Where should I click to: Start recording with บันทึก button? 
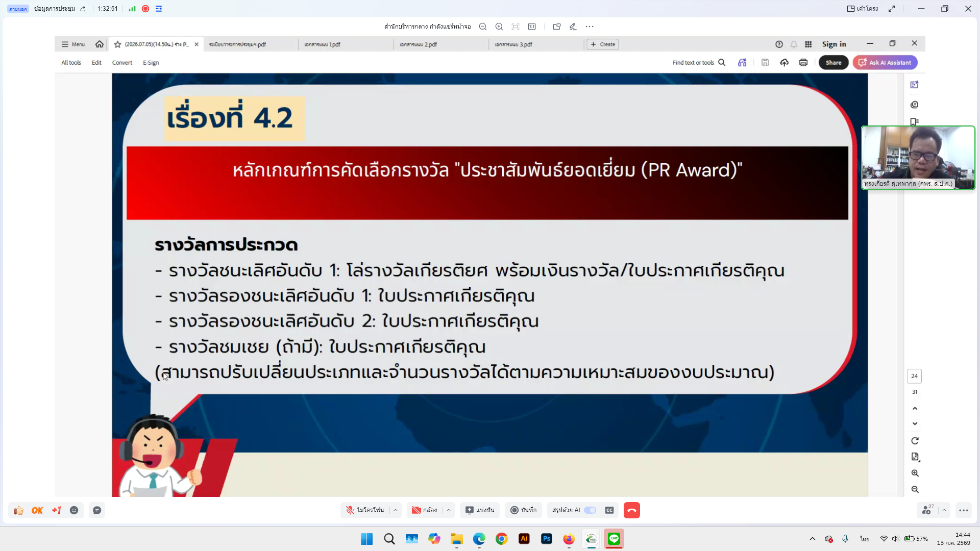coord(524,510)
